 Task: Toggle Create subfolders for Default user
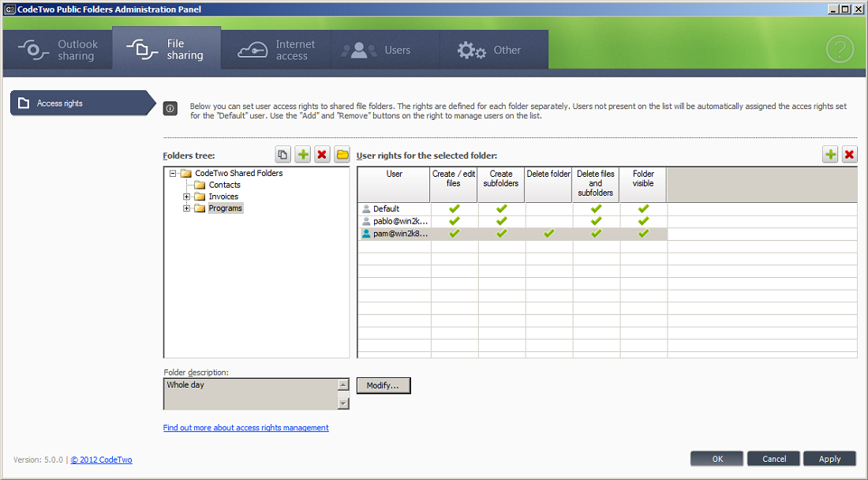click(x=502, y=208)
